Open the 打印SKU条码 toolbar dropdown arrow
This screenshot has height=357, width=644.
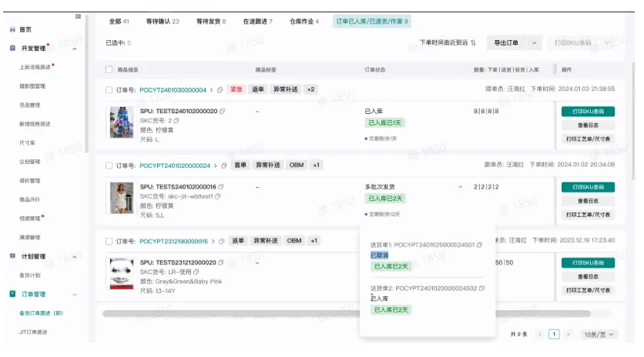tap(607, 42)
